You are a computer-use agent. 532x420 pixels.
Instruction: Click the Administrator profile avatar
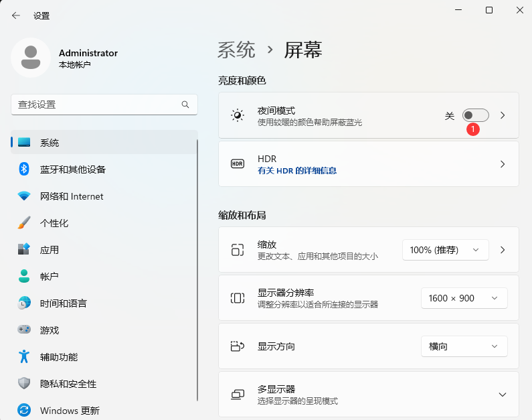coord(31,58)
